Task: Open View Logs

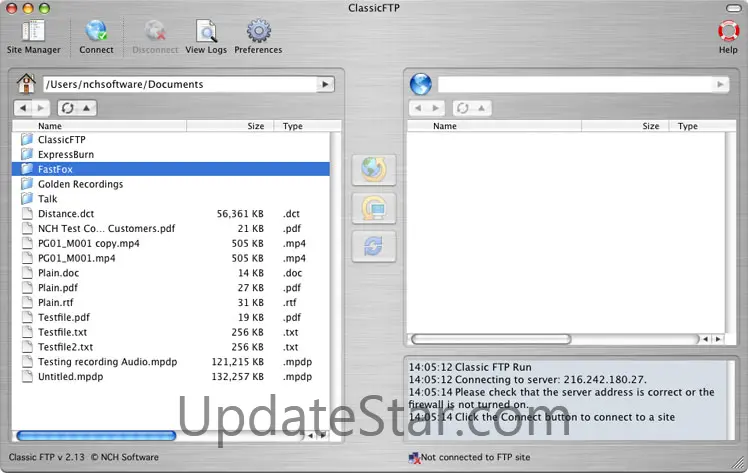Action: click(x=206, y=37)
